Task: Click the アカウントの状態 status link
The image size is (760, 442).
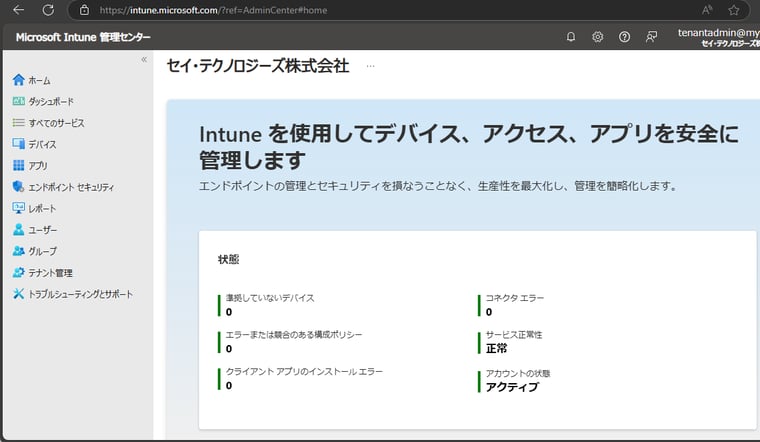Action: 518,373
